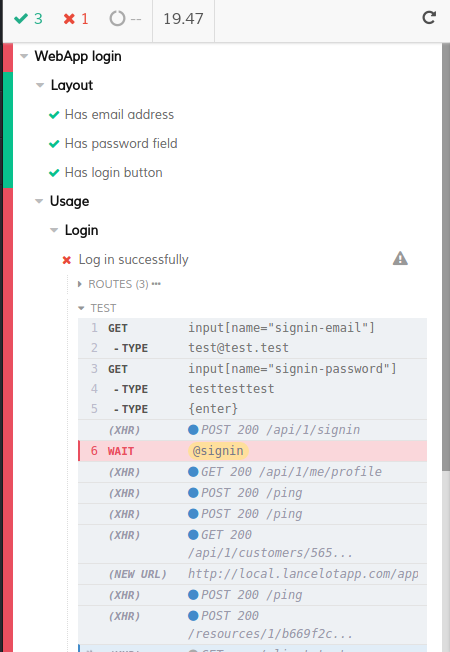Collapse the Usage suite
Viewport: 450px width, 652px height.
pyautogui.click(x=39, y=201)
